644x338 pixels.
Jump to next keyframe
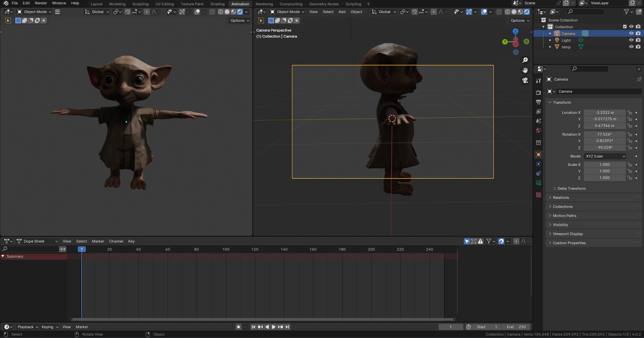(x=281, y=327)
